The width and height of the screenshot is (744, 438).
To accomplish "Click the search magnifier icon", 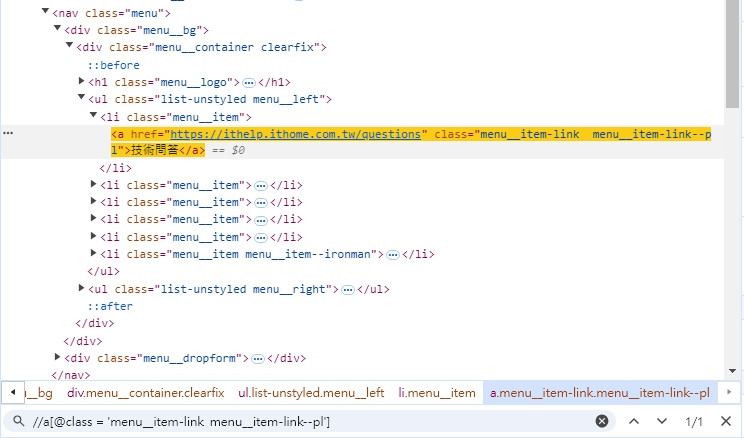I will [x=19, y=421].
